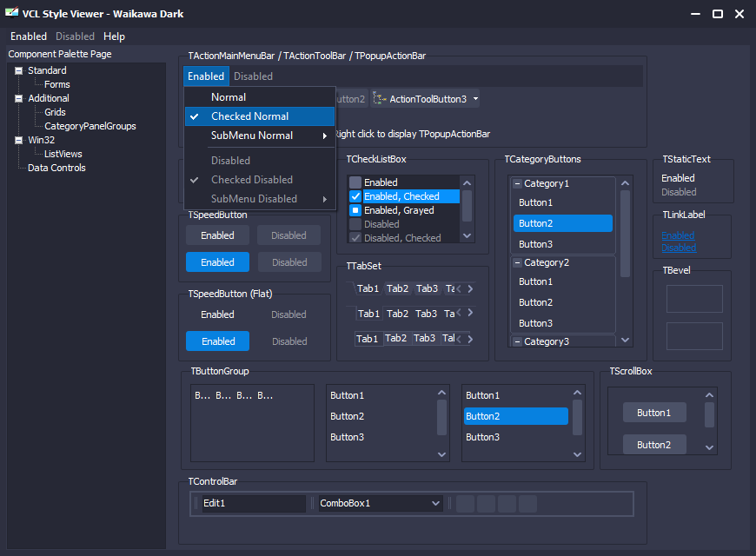Click the TCategoryButtons scrollbar thumb
Image resolution: width=756 pixels, height=556 pixels.
pyautogui.click(x=626, y=234)
